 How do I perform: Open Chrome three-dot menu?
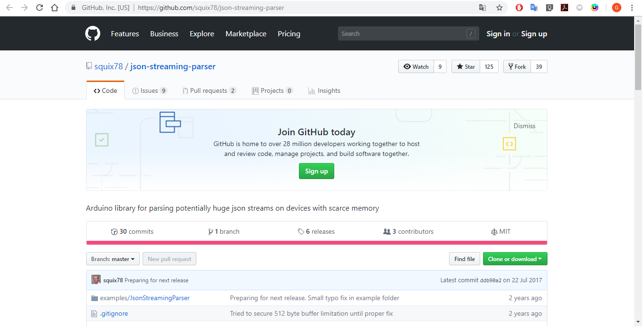[x=632, y=8]
